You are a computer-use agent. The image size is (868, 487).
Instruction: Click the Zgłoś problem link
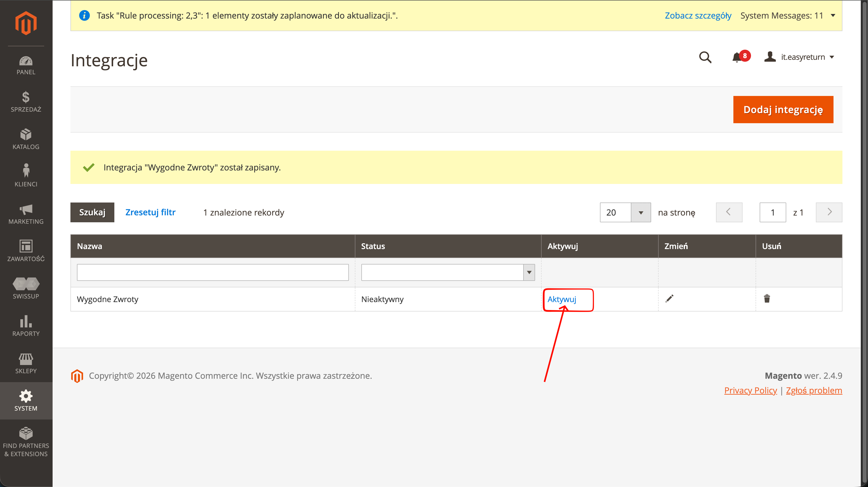[x=814, y=390]
